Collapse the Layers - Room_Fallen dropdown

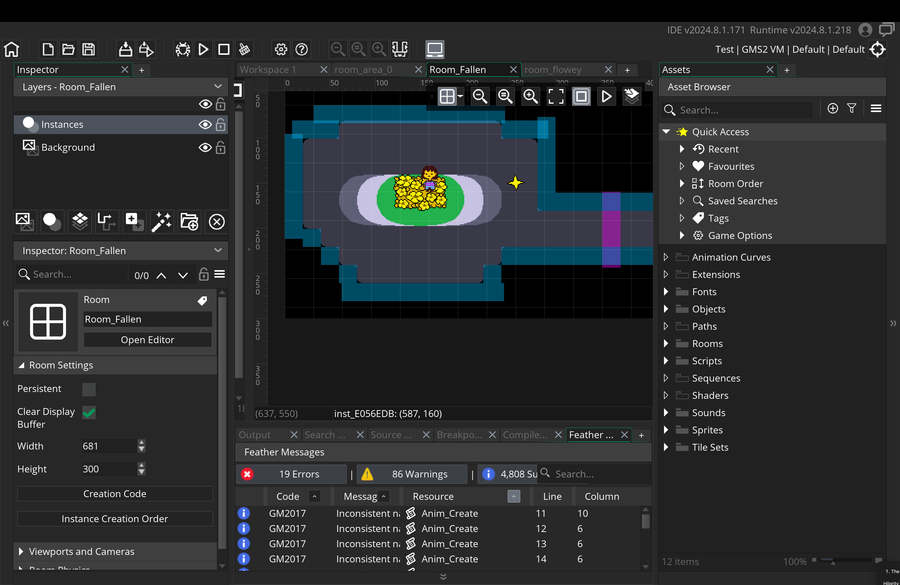tap(218, 87)
